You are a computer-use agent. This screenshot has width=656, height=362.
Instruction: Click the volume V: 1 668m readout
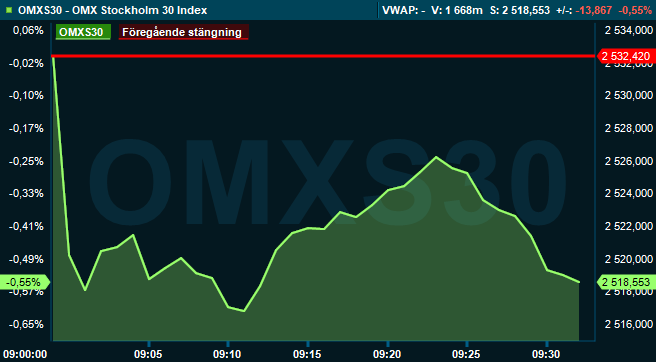[x=457, y=10]
